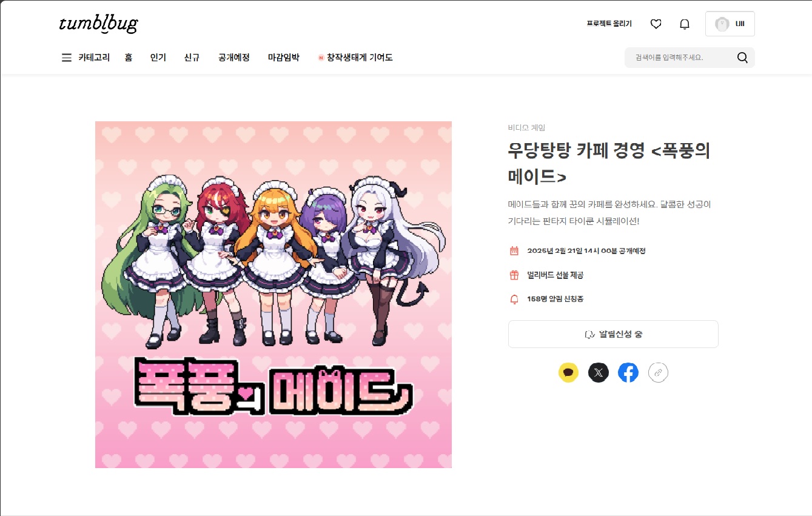Select the 마감임박 tab

pyautogui.click(x=284, y=58)
